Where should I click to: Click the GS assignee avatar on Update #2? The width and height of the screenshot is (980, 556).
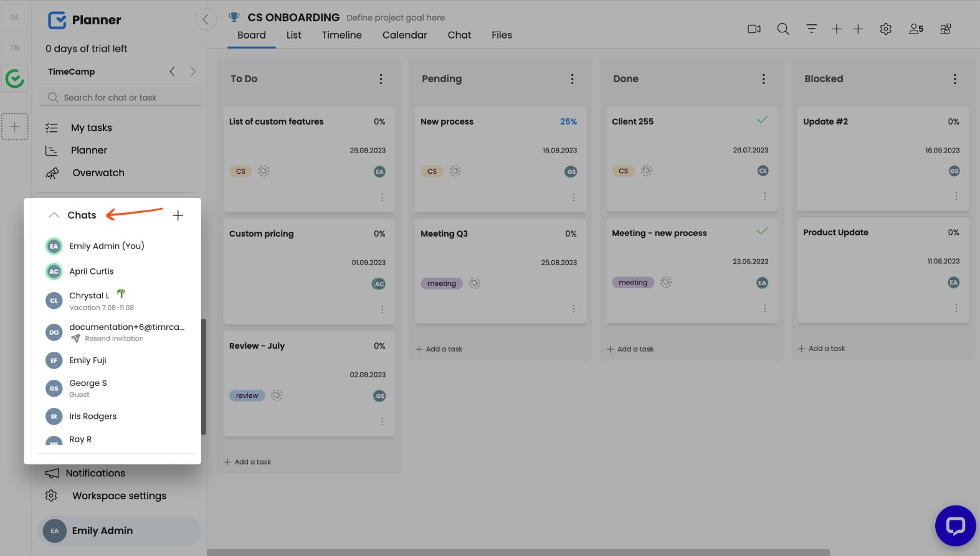[x=954, y=171]
